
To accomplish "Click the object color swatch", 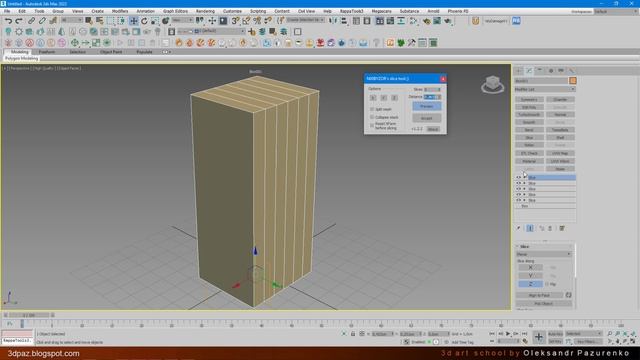I will pos(572,80).
